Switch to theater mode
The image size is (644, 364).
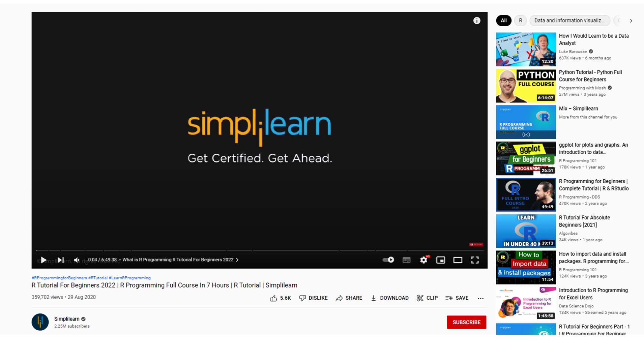coord(458,260)
